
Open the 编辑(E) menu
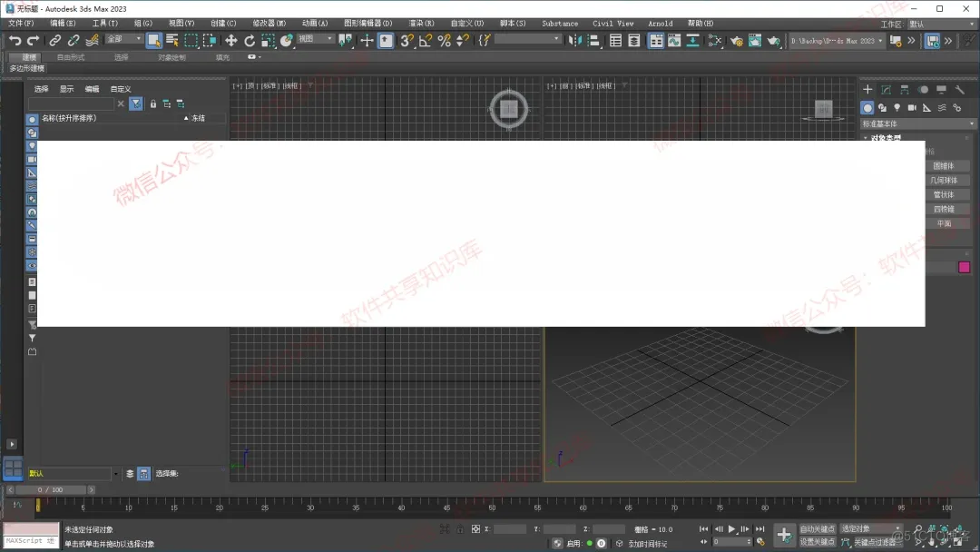(63, 23)
